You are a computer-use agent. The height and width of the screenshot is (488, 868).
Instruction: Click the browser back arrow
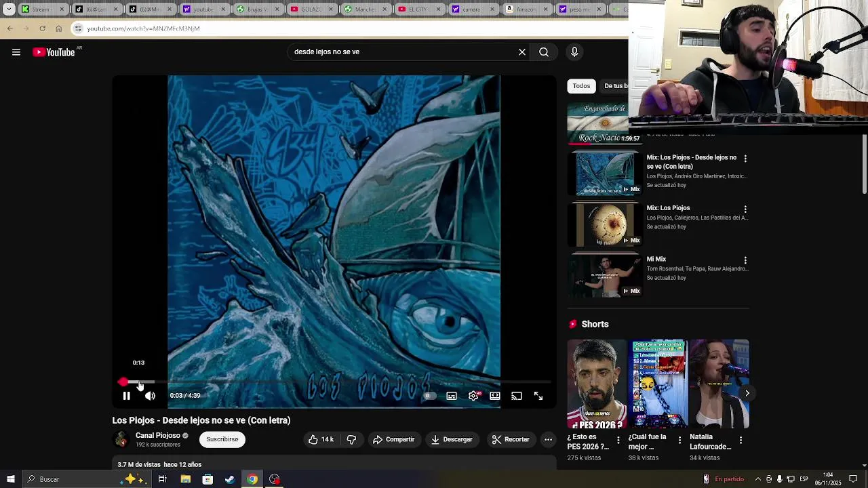click(9, 28)
